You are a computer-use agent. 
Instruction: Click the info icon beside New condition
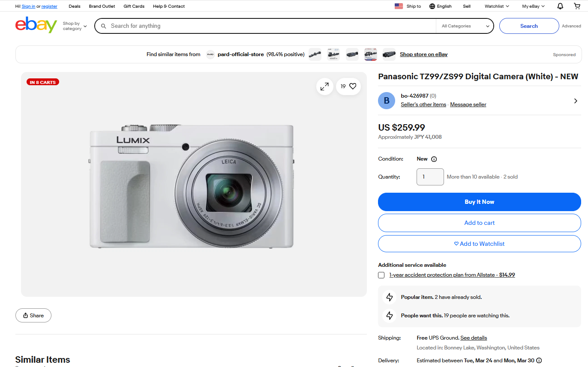434,158
